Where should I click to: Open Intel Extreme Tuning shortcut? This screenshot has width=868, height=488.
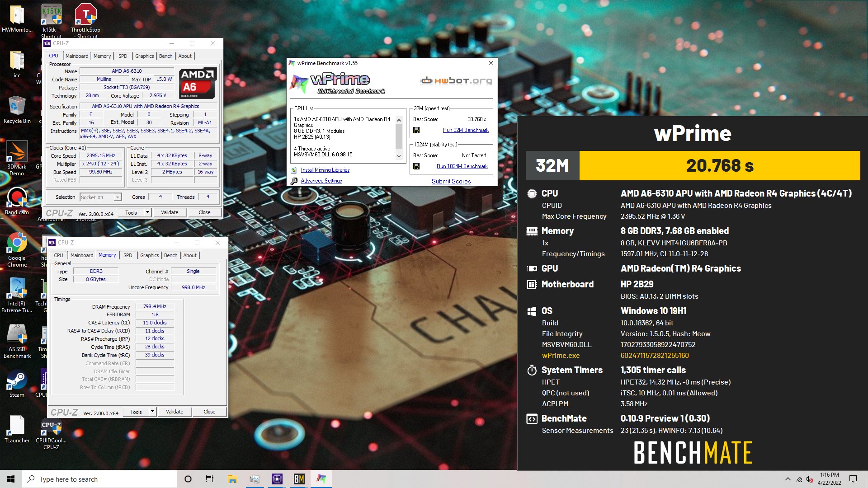[x=17, y=295]
